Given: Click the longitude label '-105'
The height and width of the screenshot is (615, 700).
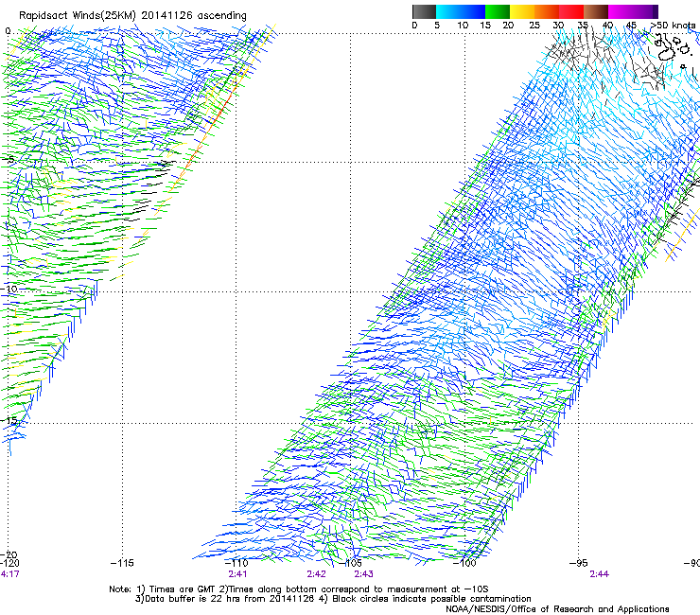Looking at the screenshot, I should (351, 563).
